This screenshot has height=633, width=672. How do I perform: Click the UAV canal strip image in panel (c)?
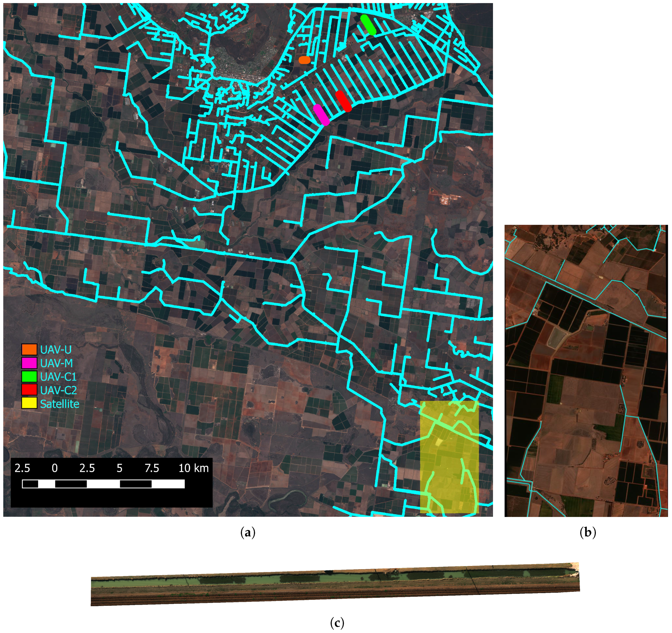335,584
